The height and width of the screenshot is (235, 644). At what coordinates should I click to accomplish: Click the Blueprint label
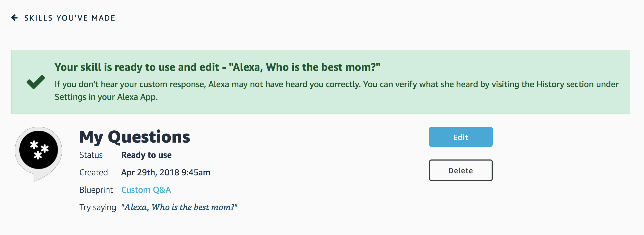(96, 190)
